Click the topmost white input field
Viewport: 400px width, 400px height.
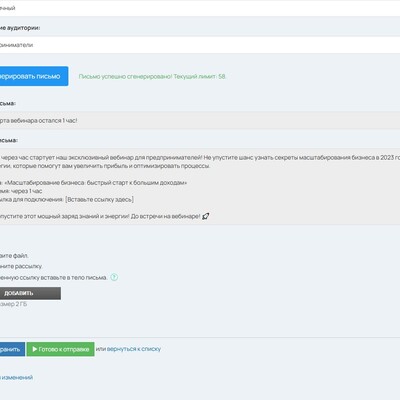tap(200, 8)
